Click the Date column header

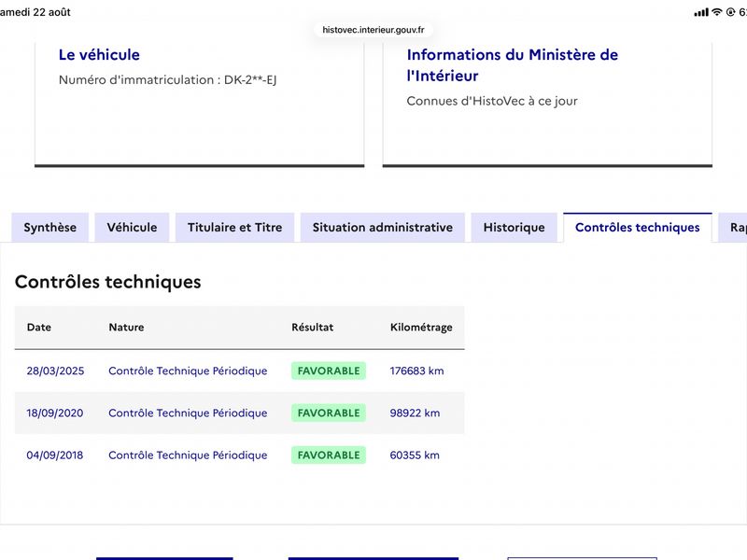coord(39,328)
